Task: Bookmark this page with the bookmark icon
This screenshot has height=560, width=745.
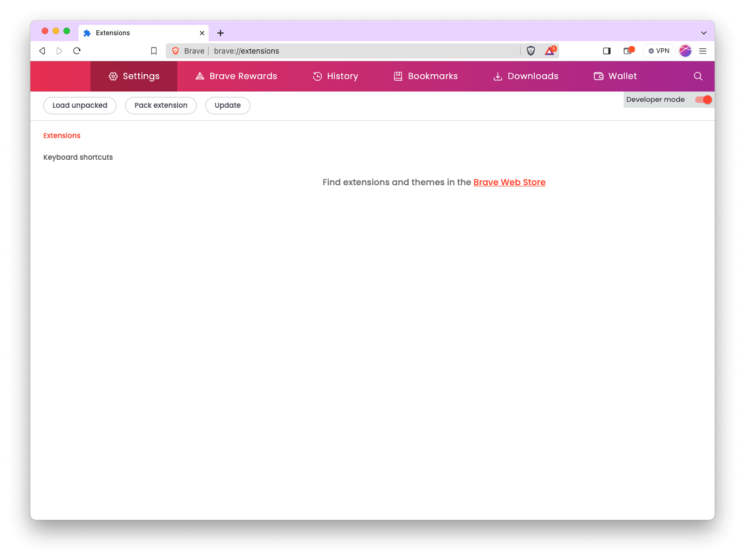Action: tap(154, 51)
